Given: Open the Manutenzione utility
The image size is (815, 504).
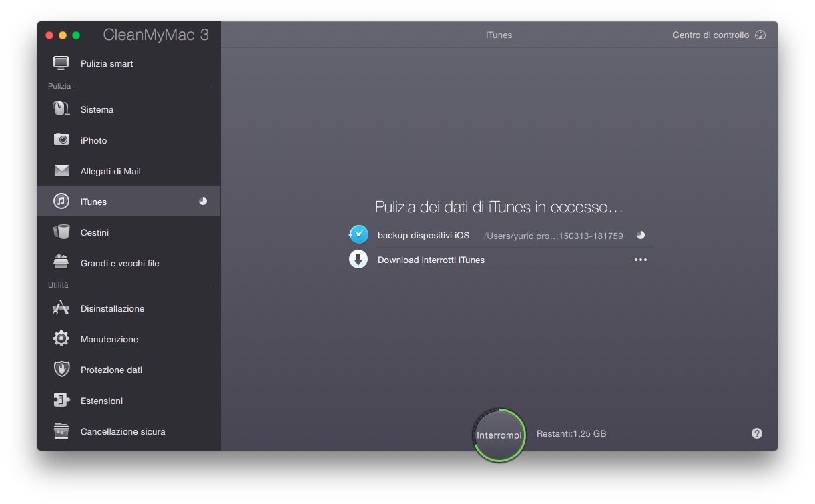Looking at the screenshot, I should click(129, 339).
